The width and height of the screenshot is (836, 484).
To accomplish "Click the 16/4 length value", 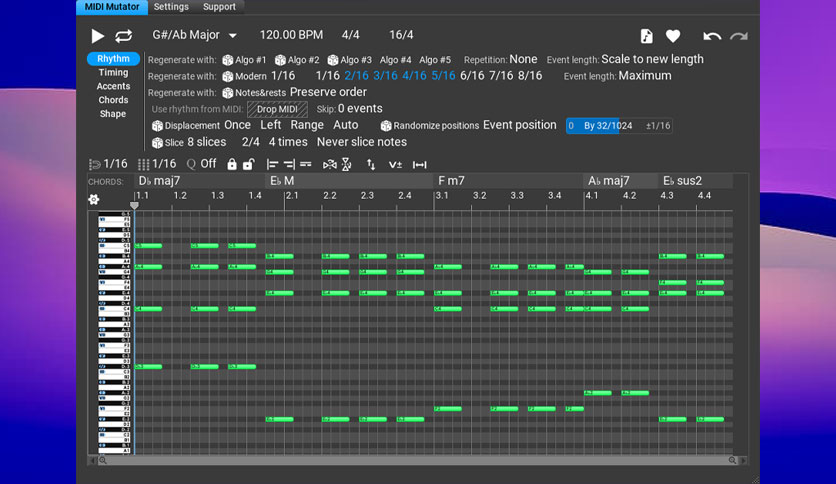I will (401, 35).
